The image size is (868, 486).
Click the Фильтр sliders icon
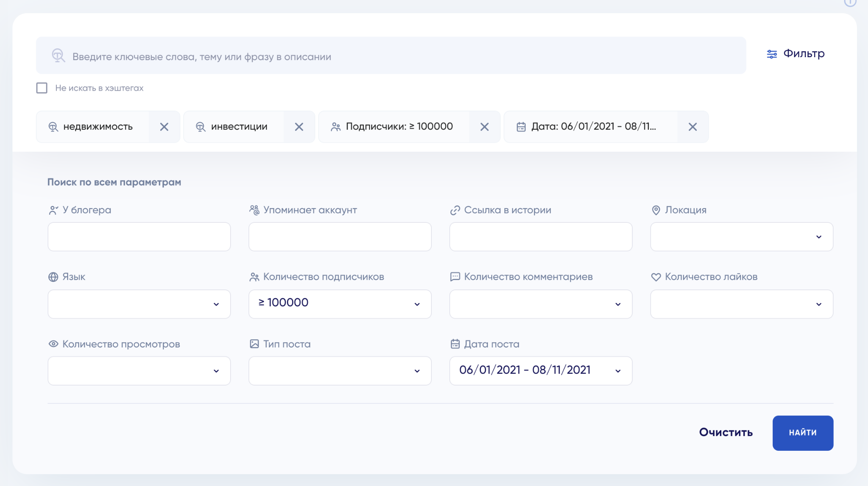pyautogui.click(x=772, y=54)
